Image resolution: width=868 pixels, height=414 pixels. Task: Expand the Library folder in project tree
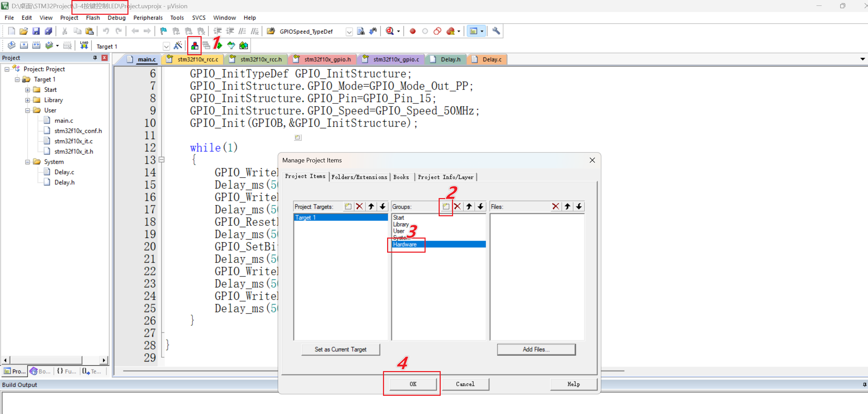(27, 100)
